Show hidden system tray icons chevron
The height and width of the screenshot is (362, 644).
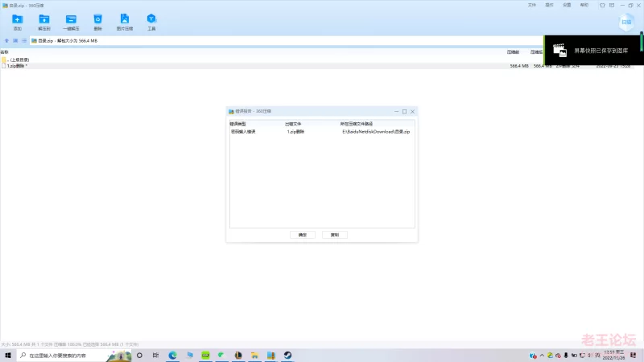(x=542, y=356)
